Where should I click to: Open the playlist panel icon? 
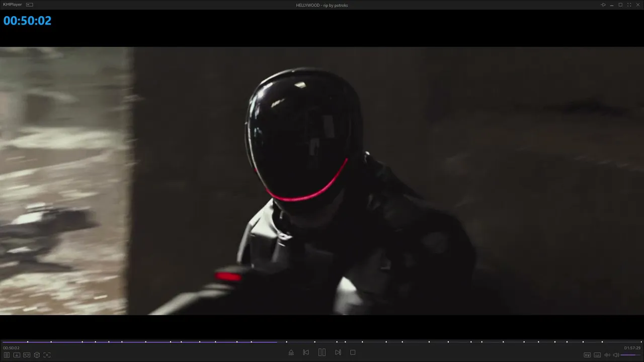coord(7,355)
